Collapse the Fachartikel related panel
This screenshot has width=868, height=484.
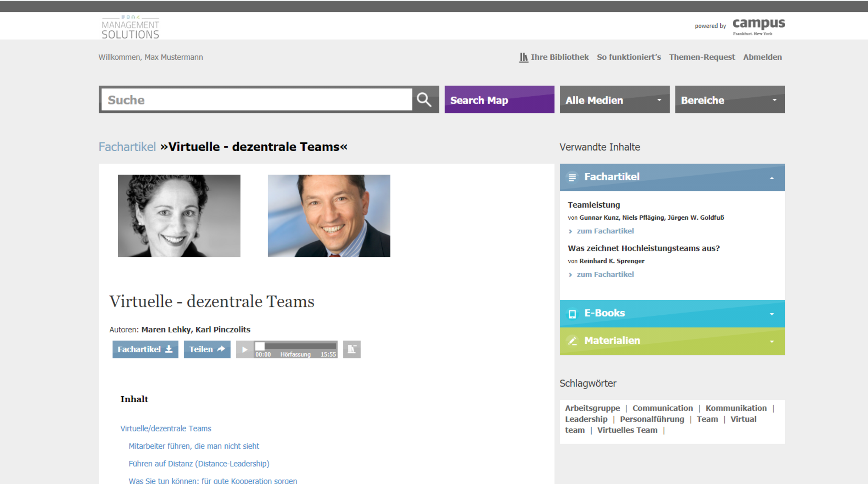pyautogui.click(x=772, y=178)
